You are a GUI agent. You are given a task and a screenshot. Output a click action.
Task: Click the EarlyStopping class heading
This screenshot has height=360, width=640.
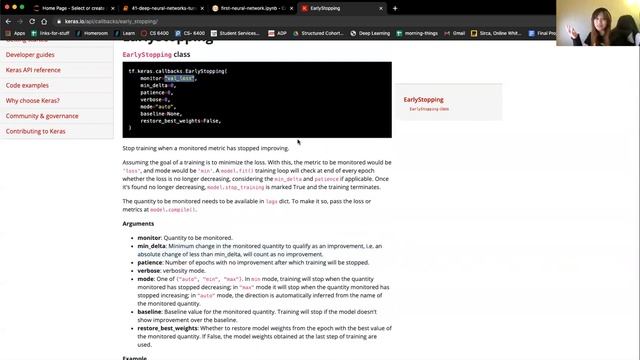[x=156, y=54]
